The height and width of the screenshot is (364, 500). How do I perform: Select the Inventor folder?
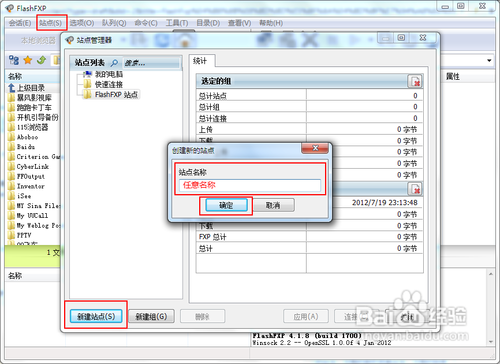[31, 186]
